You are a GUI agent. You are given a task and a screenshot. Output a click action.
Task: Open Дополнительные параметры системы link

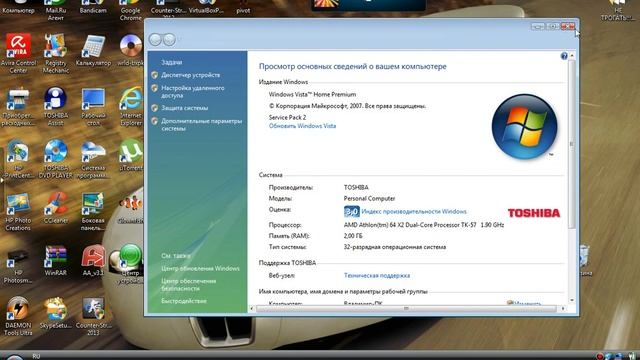(201, 124)
